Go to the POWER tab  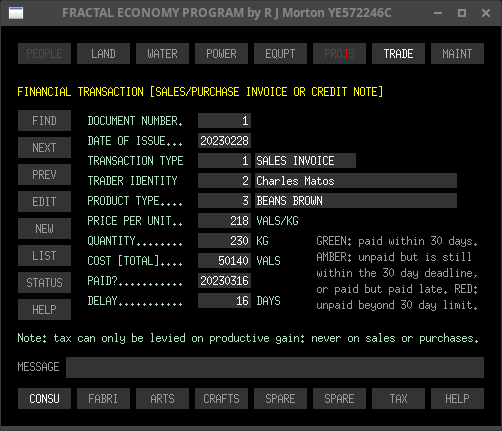[x=221, y=53]
